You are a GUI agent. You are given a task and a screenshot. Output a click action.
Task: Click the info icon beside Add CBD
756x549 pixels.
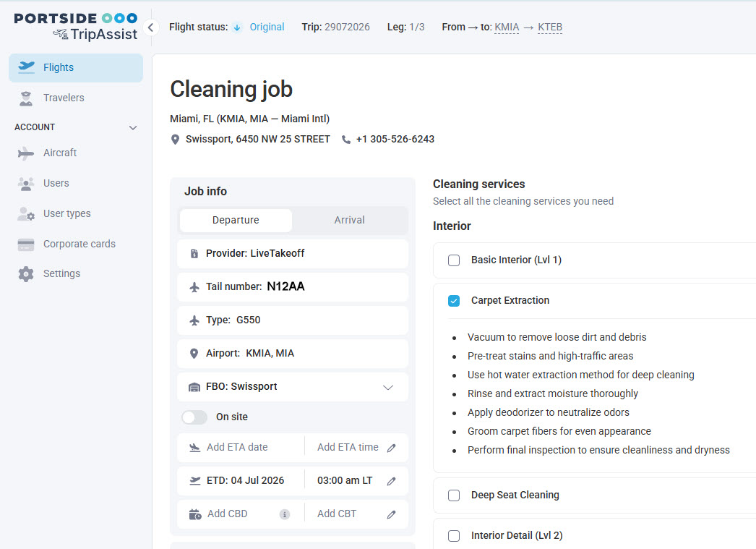pos(285,514)
